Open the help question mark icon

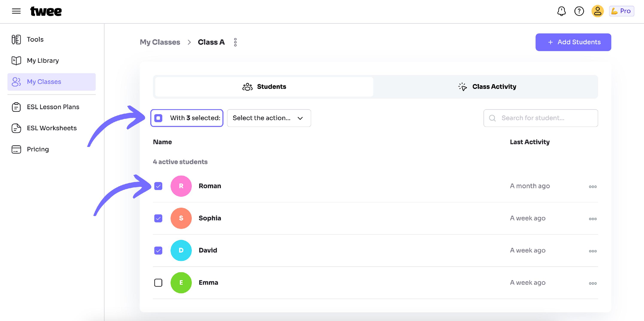click(x=579, y=11)
